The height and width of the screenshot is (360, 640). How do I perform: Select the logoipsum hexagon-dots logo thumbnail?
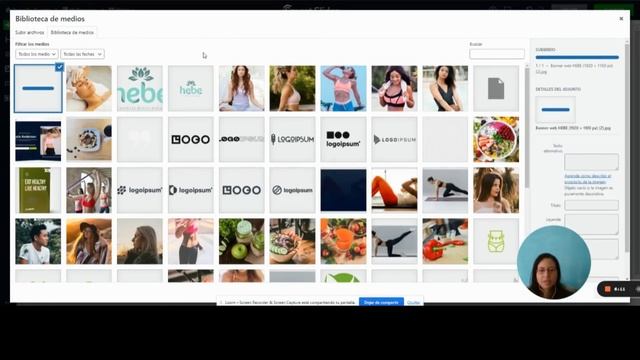point(140,190)
